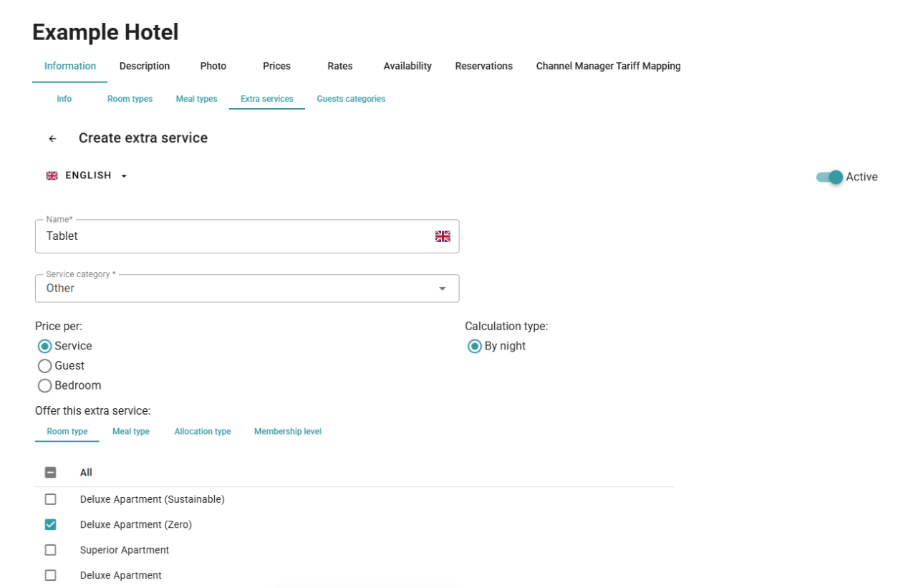Viewport: 903px width, 588px height.
Task: Open the Information tab
Action: (x=70, y=66)
